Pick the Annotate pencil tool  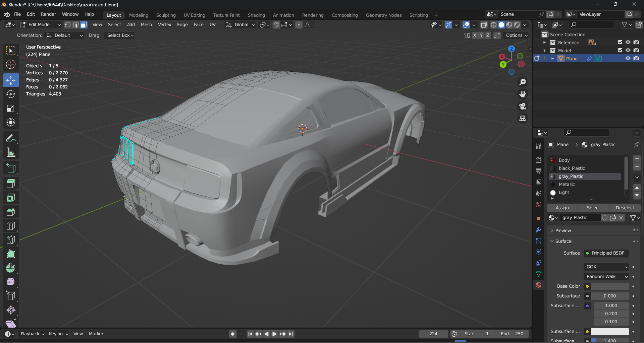pos(11,138)
